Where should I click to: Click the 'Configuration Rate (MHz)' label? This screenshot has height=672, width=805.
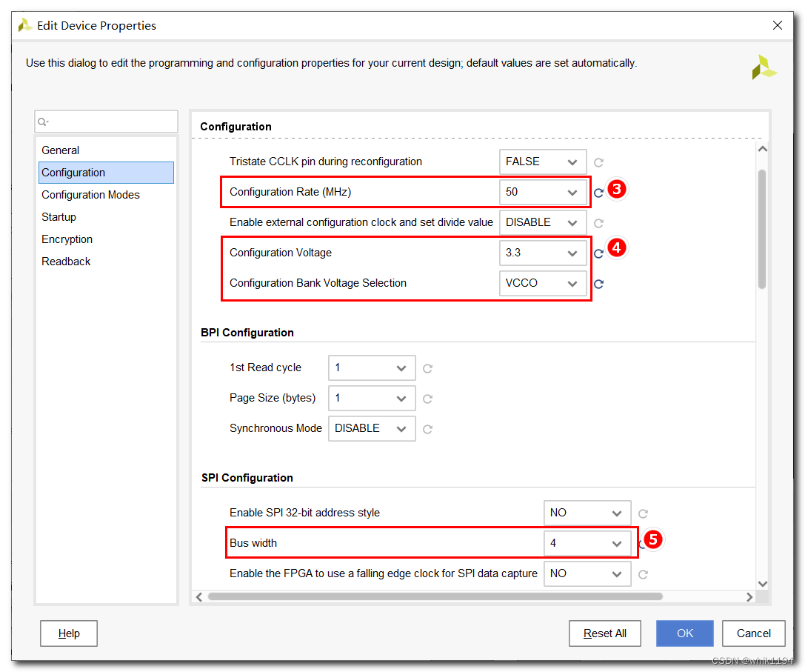290,192
